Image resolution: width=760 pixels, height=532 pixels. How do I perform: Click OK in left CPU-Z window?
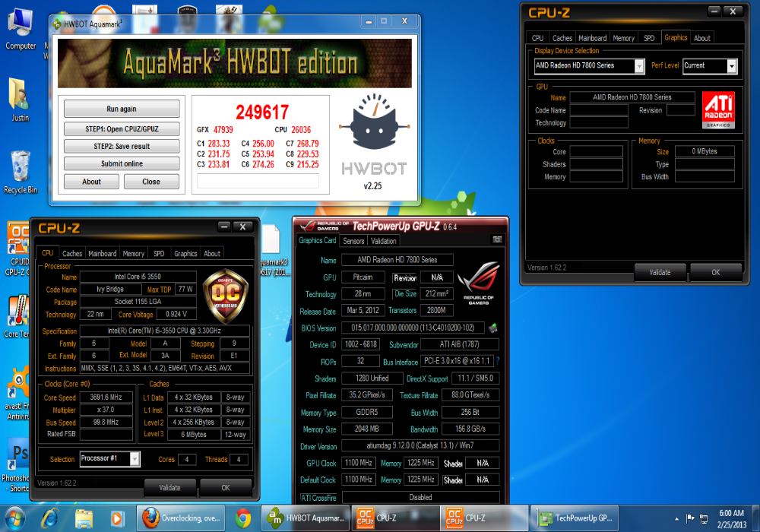pos(226,488)
